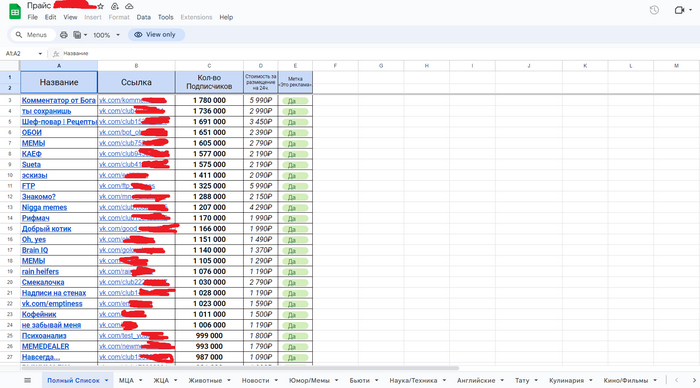The image size is (700, 388).
Task: Switch to Кино/Фильмы sheet tab
Action: coord(625,380)
